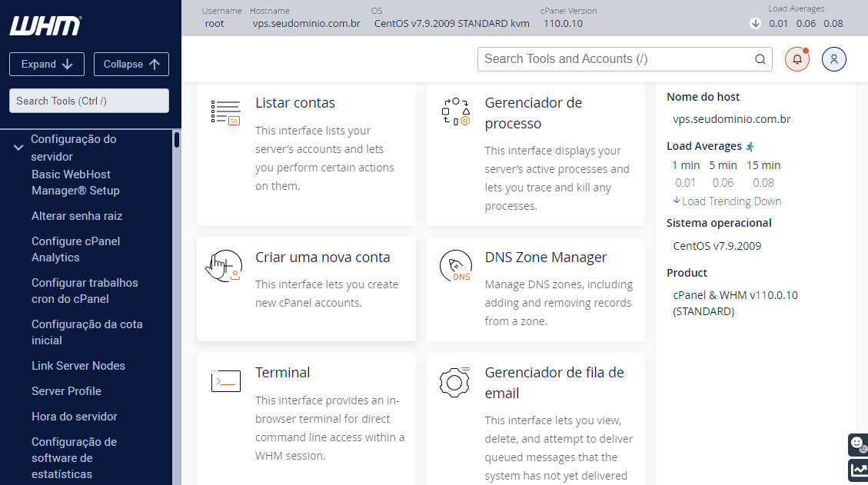Click header OS CentOS v7.9.2009 STANDARD kvm
The width and height of the screenshot is (868, 485).
(452, 23)
